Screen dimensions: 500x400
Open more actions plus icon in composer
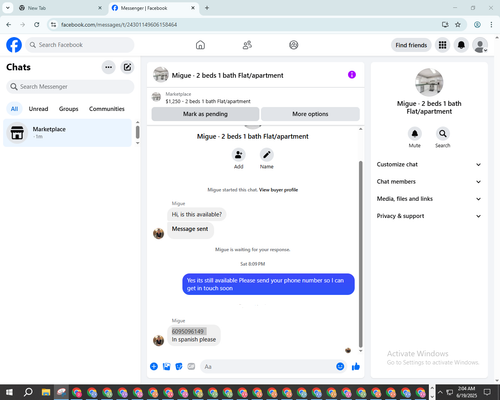pyautogui.click(x=154, y=367)
